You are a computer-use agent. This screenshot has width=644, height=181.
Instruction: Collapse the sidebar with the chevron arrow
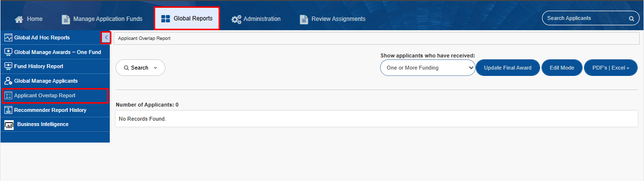106,37
